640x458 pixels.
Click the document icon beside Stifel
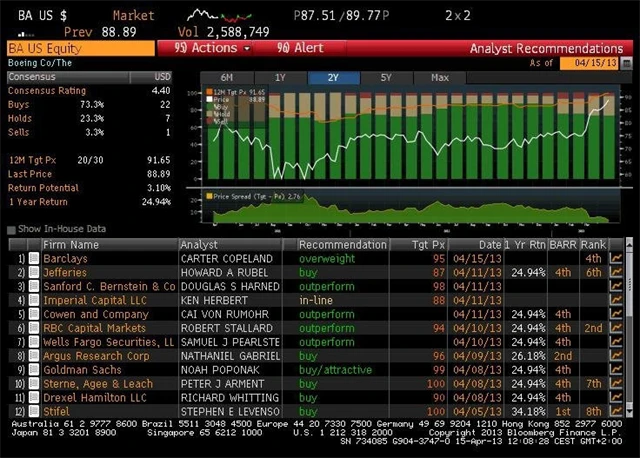click(33, 409)
